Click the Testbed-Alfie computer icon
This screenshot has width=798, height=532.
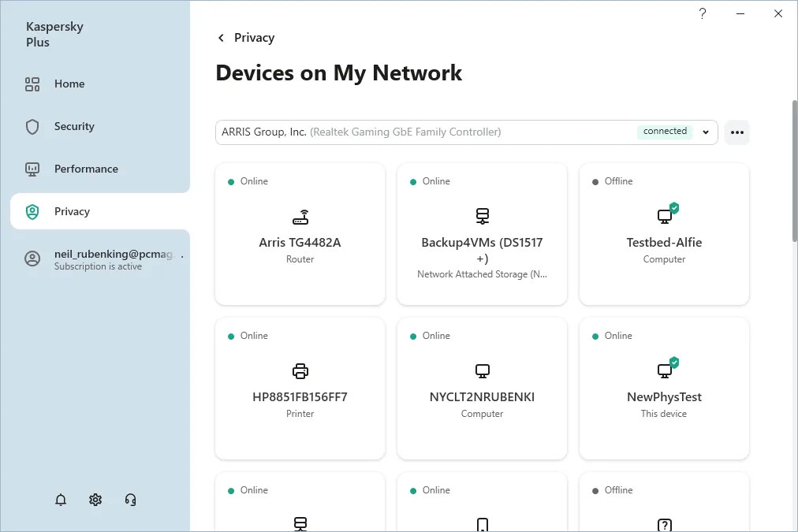coord(666,214)
